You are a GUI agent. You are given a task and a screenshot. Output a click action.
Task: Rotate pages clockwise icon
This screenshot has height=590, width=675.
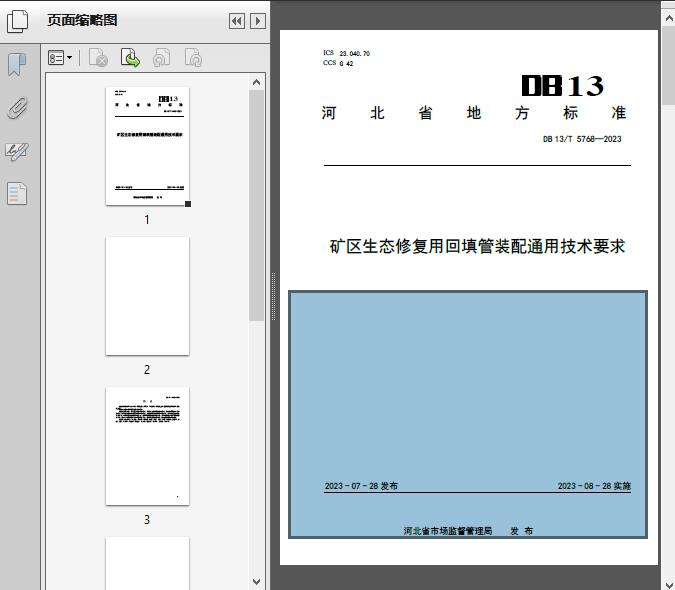click(193, 58)
